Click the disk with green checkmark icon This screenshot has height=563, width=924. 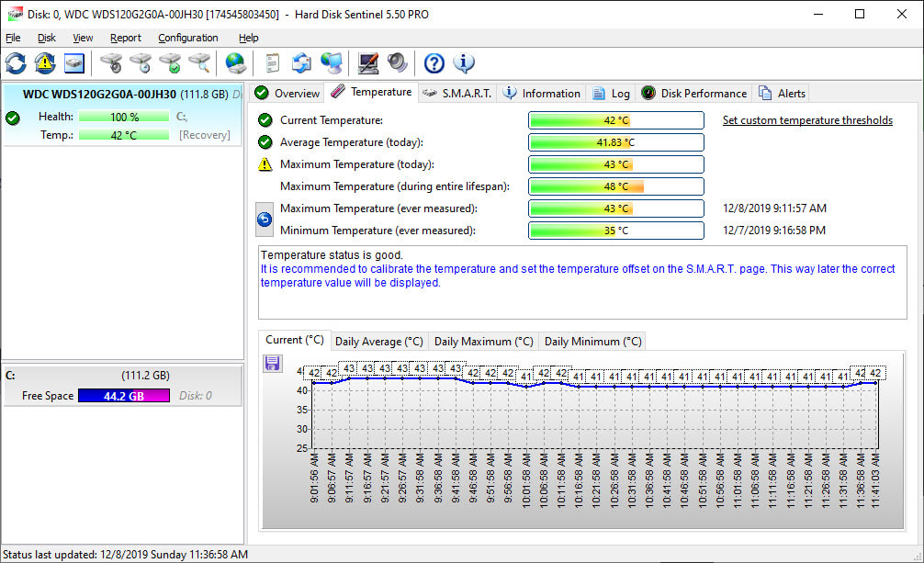pos(170,63)
